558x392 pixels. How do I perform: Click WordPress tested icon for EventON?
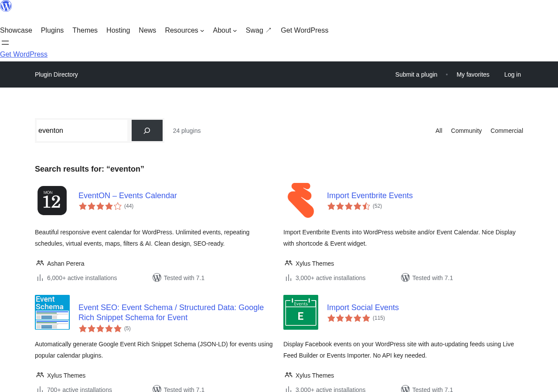point(157,277)
